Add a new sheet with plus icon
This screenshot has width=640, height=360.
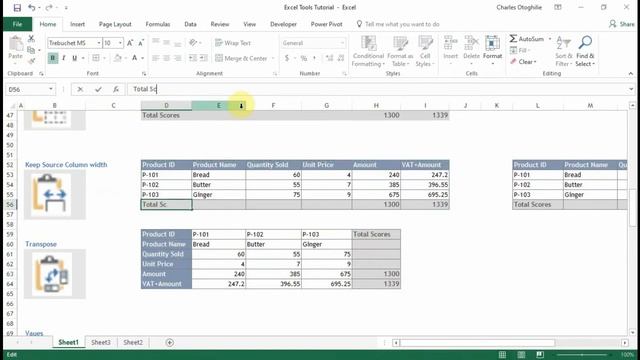(x=170, y=342)
